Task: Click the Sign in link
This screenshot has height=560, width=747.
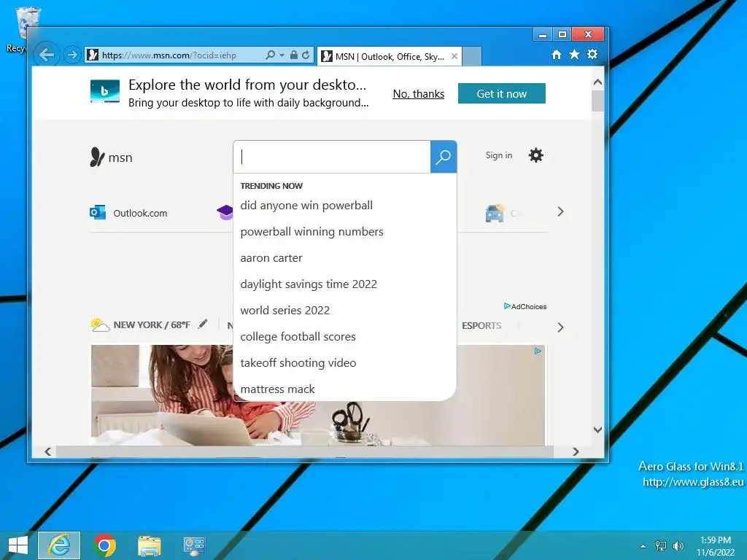Action: click(499, 155)
